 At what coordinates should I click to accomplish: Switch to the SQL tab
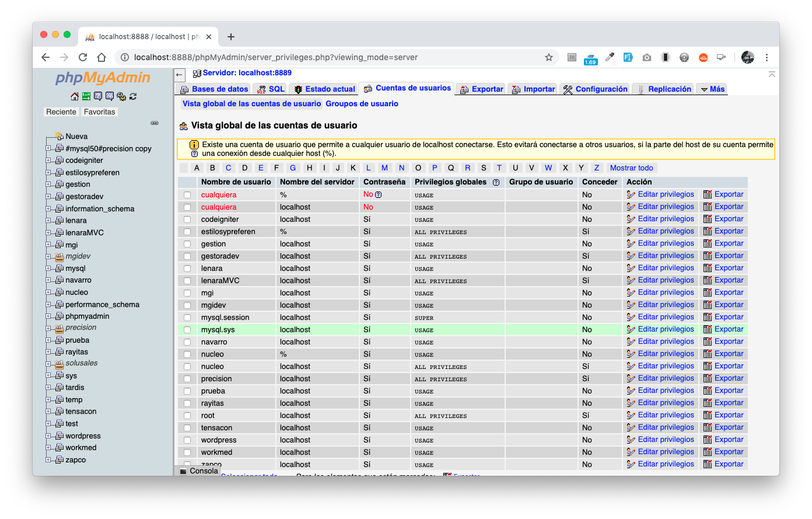[271, 89]
